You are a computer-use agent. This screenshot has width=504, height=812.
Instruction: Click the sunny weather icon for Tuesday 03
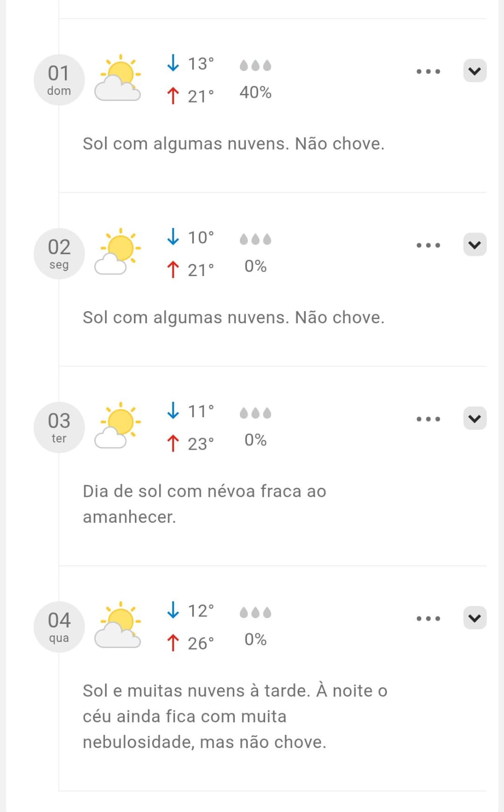click(x=118, y=425)
